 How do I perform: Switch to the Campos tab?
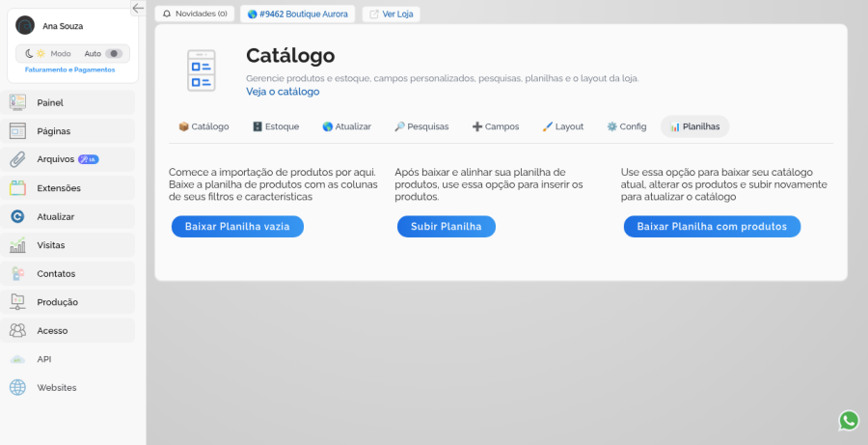pos(496,126)
